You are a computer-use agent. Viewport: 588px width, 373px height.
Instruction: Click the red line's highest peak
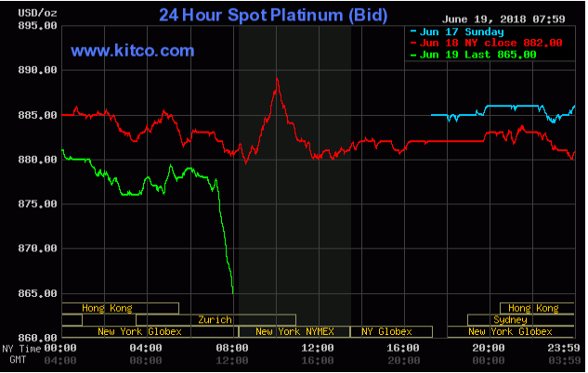[x=277, y=80]
